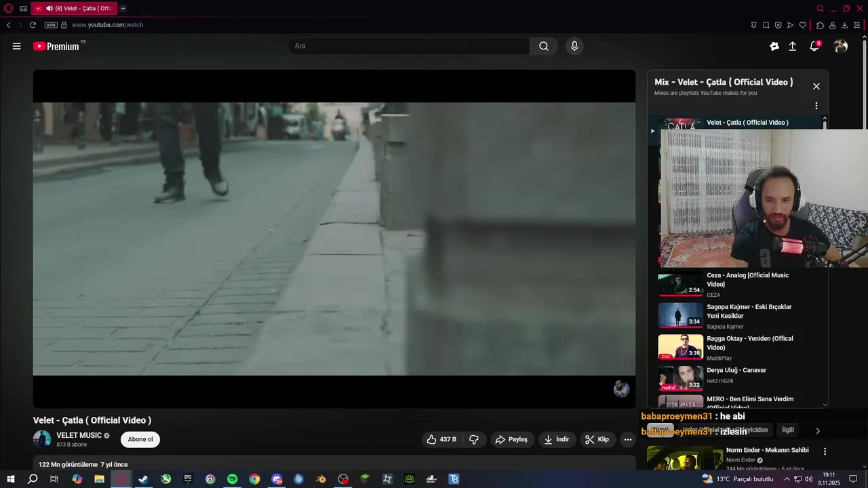Take a snapshot with Opera capture icon
868x488 pixels.
point(766,25)
